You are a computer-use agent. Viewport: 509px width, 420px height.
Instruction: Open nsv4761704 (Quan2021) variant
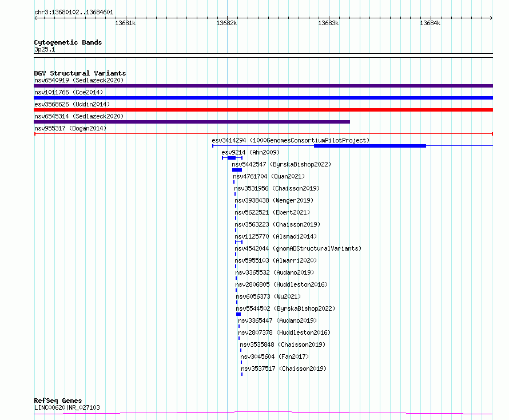point(269,176)
